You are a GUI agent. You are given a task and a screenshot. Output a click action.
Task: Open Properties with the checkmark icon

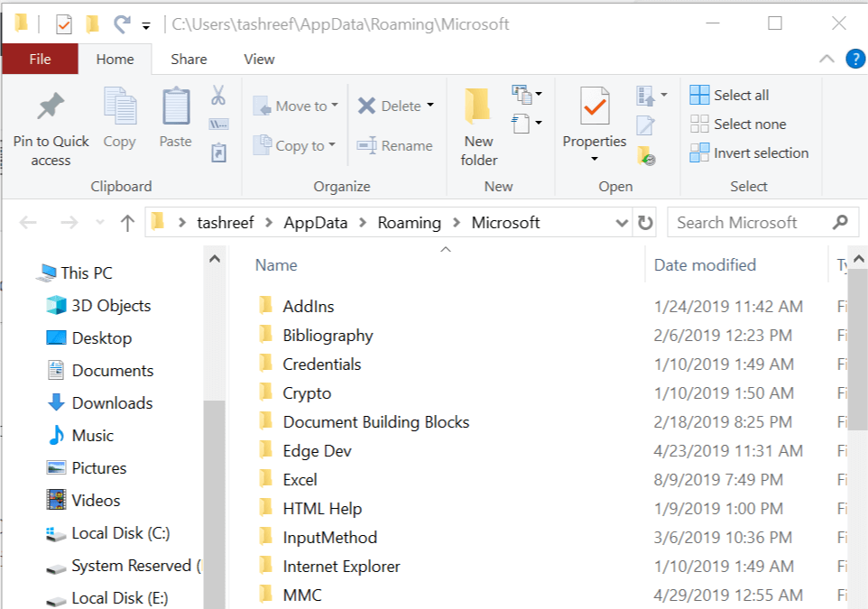pyautogui.click(x=595, y=106)
